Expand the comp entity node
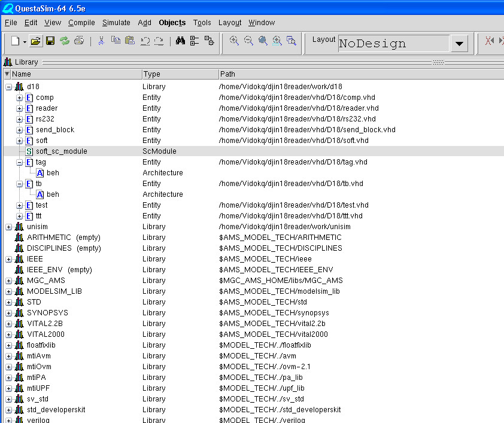 [20, 98]
